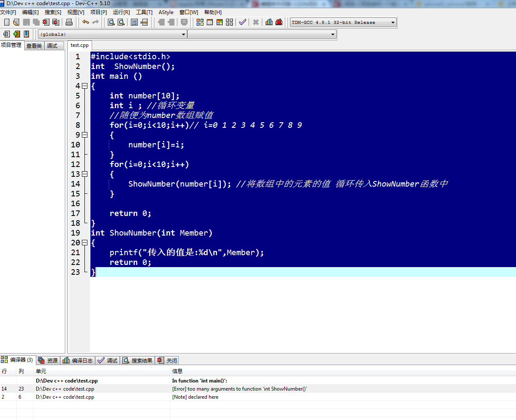Select the 搜索结果 bottom tab
Screen dimensions: 516x420
tap(138, 360)
